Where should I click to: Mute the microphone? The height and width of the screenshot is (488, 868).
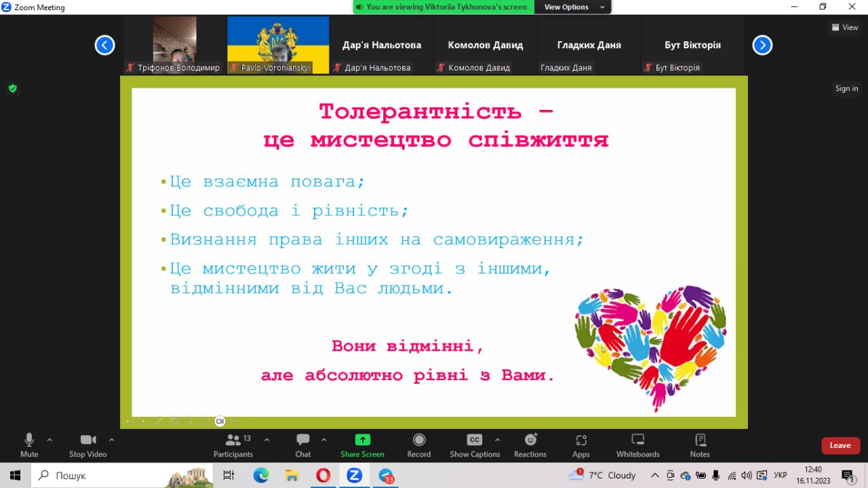point(29,445)
